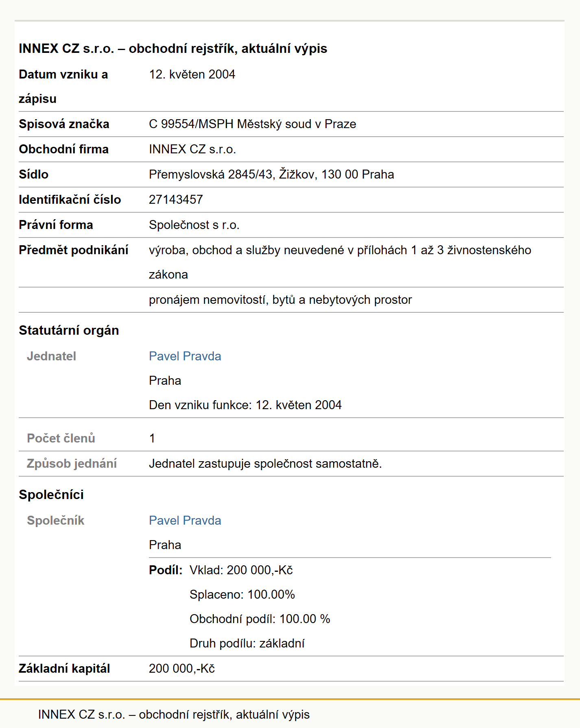Click the Právní forma value Společnost s r.o.
This screenshot has height=728, width=580.
(194, 225)
